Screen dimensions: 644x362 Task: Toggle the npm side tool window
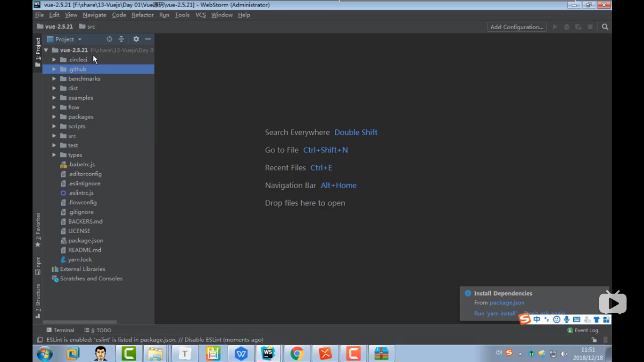click(x=38, y=266)
